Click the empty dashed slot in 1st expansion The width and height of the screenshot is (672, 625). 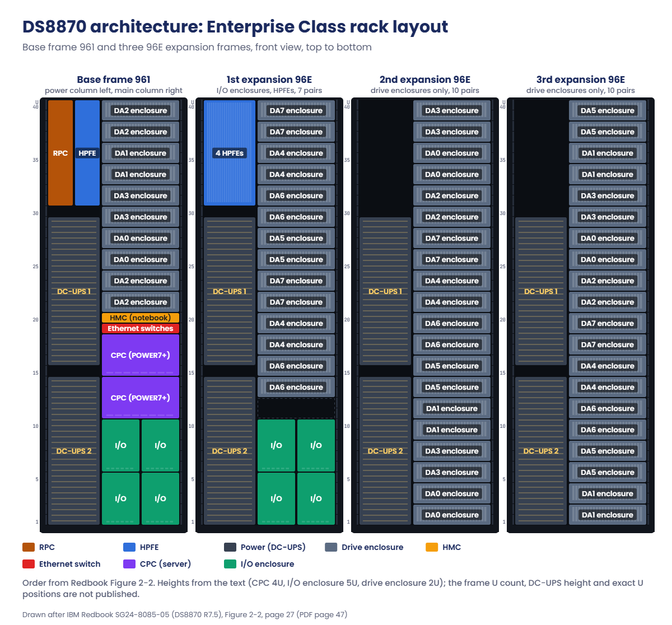click(x=296, y=408)
